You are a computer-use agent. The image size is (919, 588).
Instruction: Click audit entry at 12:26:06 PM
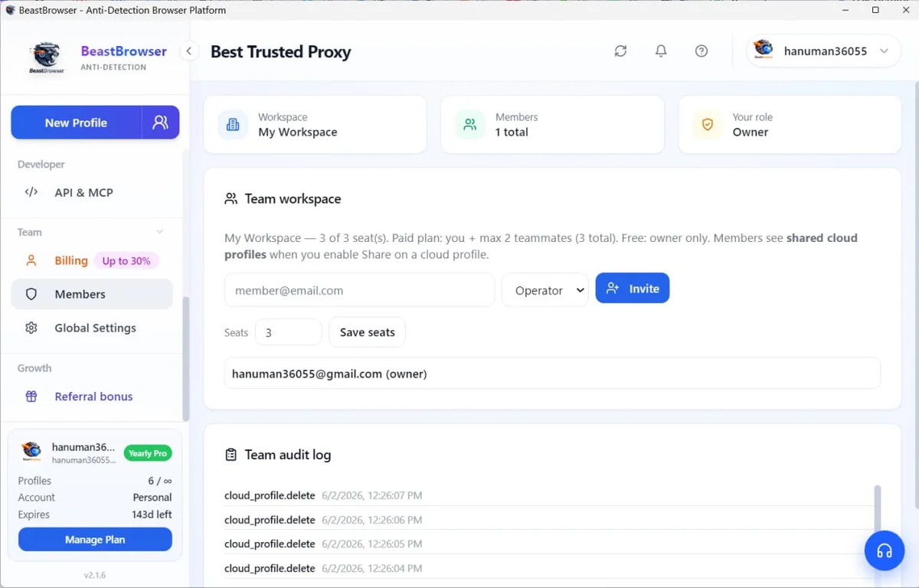(x=549, y=520)
